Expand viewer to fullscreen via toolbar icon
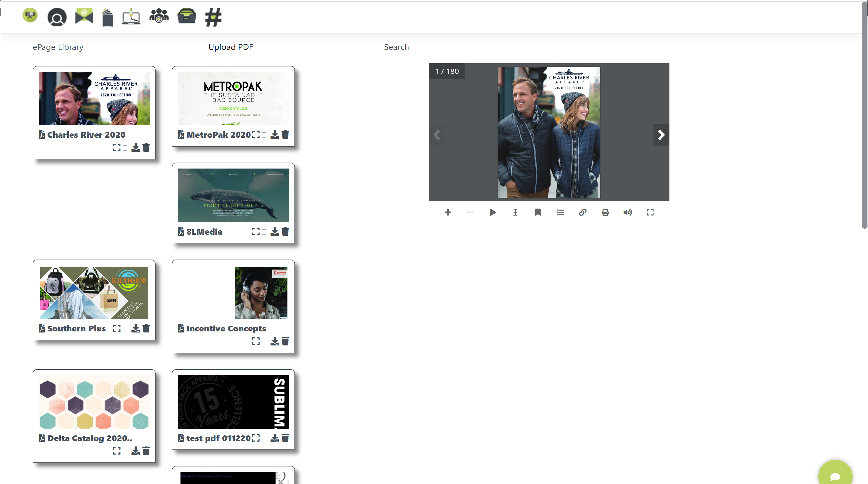868x484 pixels. 650,212
